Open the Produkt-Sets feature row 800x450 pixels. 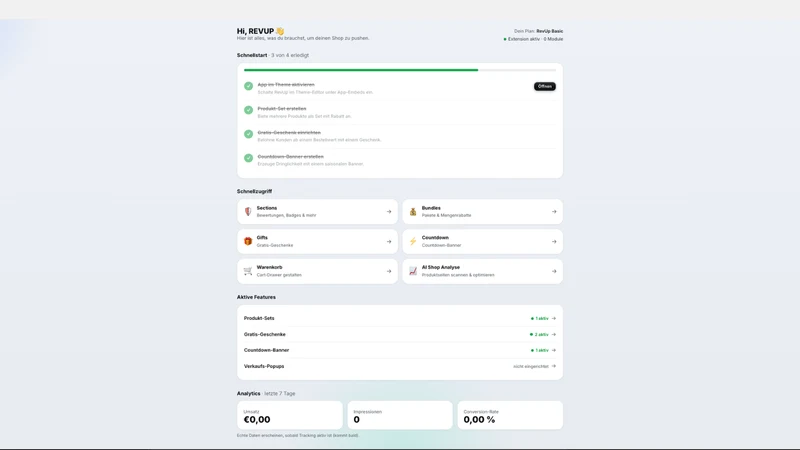400,318
